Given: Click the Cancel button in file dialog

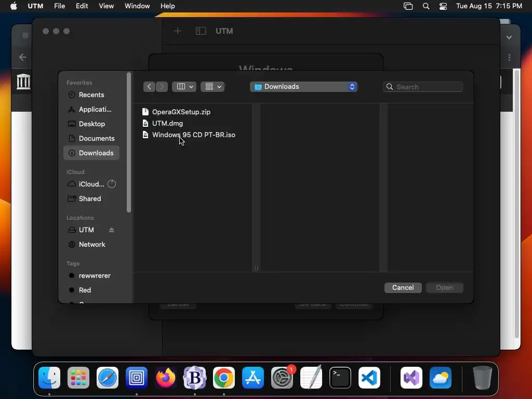Looking at the screenshot, I should (x=403, y=288).
